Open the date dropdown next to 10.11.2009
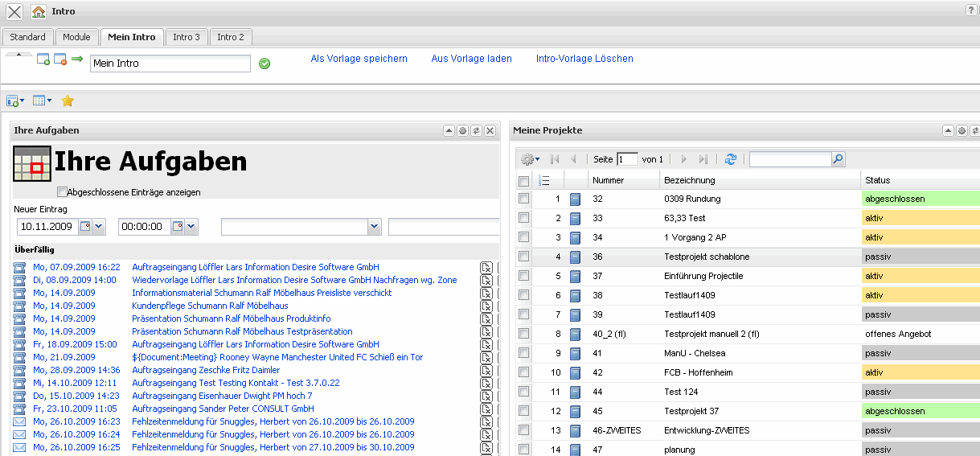The width and height of the screenshot is (980, 456). [x=100, y=227]
